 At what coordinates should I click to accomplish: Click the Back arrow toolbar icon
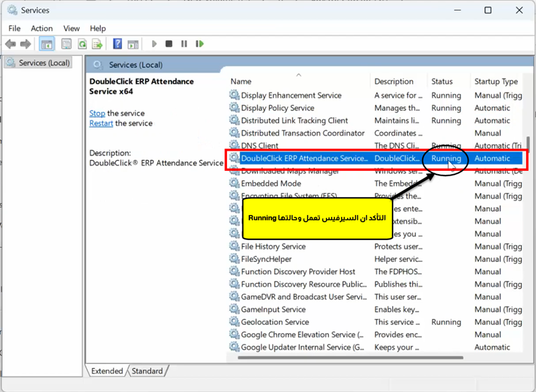(x=10, y=44)
